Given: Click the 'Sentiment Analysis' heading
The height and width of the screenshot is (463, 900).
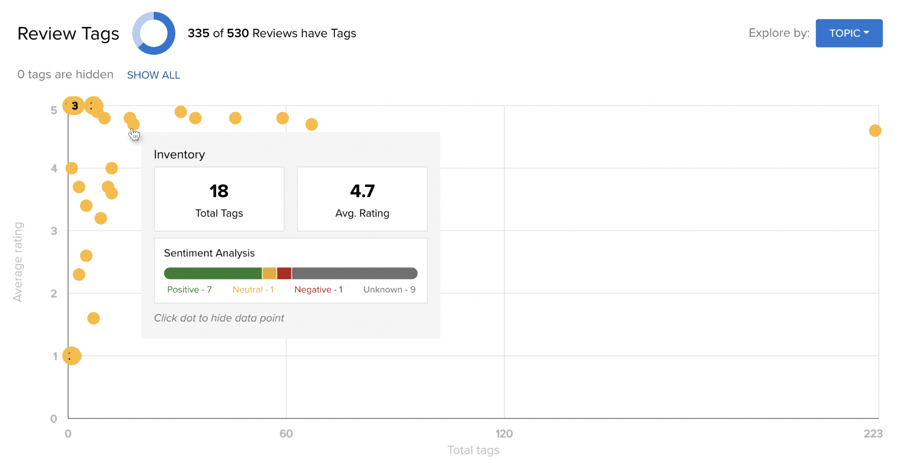Looking at the screenshot, I should [x=210, y=253].
